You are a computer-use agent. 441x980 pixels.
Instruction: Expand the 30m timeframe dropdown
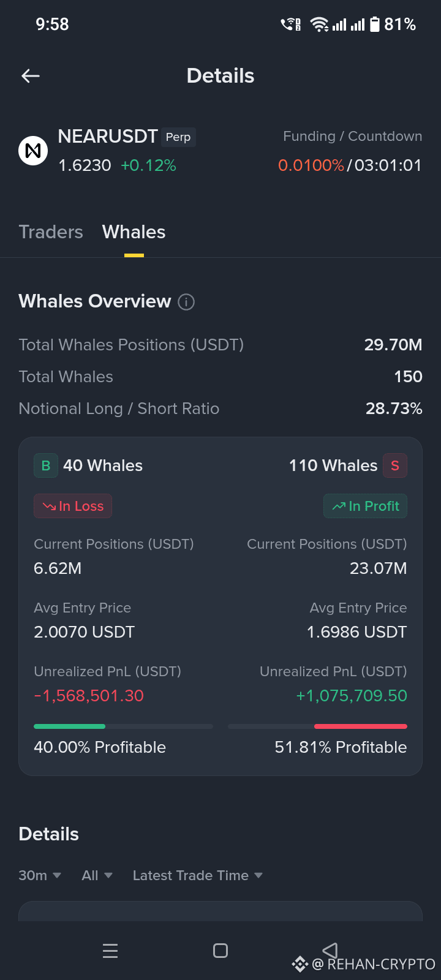click(x=40, y=876)
